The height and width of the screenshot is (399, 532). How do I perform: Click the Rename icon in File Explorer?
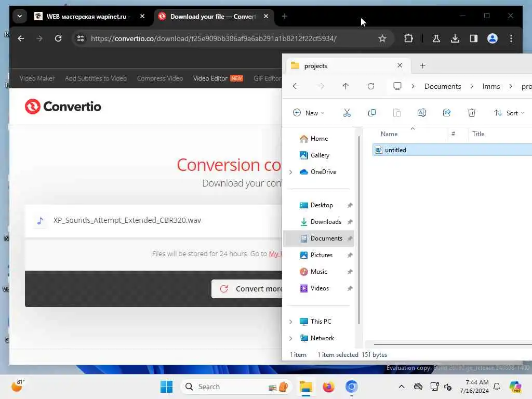point(422,113)
